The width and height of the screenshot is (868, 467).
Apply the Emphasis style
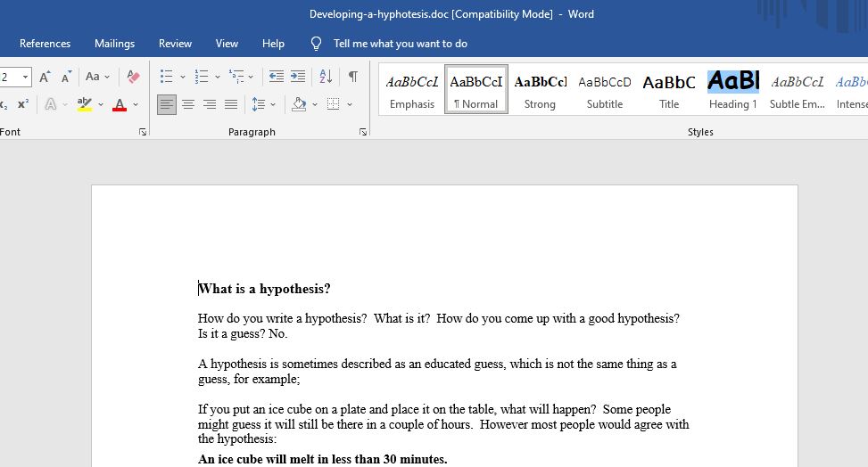click(x=412, y=90)
